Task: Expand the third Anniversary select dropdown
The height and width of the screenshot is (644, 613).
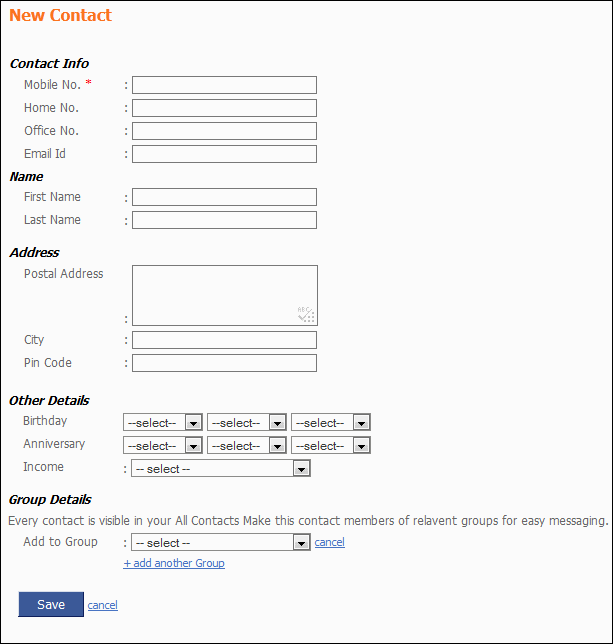Action: [x=331, y=445]
